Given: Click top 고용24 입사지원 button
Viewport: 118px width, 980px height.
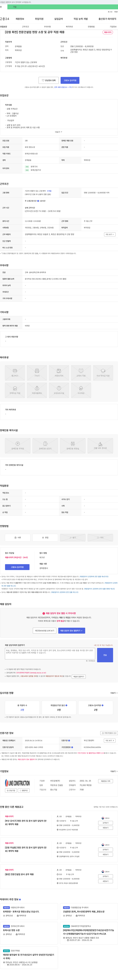Looking at the screenshot, I should [70, 80].
